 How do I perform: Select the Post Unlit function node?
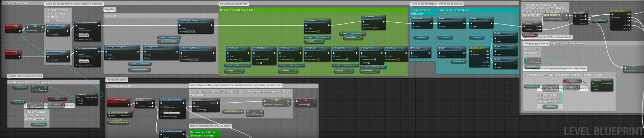pyautogui.click(x=422, y=23)
